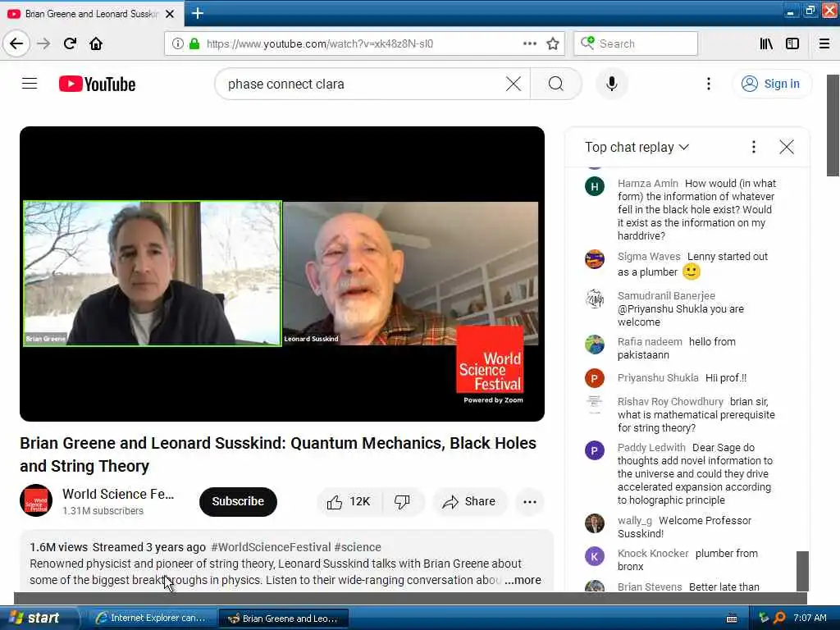Open page actions three-dot menu in address bar
The height and width of the screenshot is (630, 840).
pyautogui.click(x=529, y=43)
